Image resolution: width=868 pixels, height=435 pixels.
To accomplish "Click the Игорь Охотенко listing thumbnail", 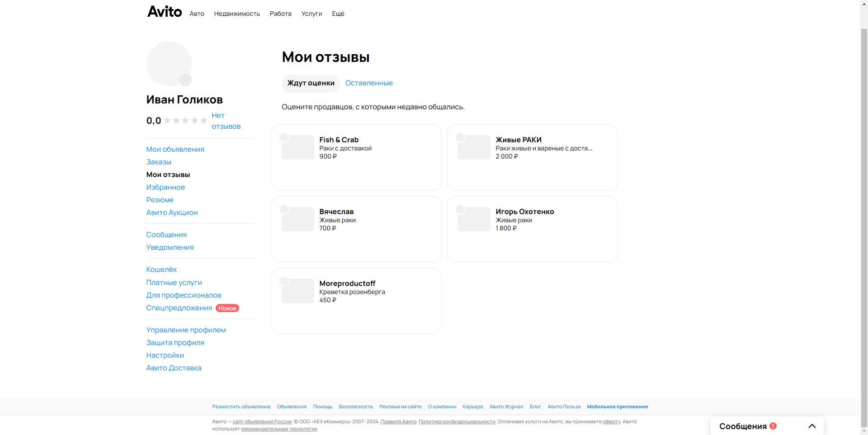I will tap(474, 219).
